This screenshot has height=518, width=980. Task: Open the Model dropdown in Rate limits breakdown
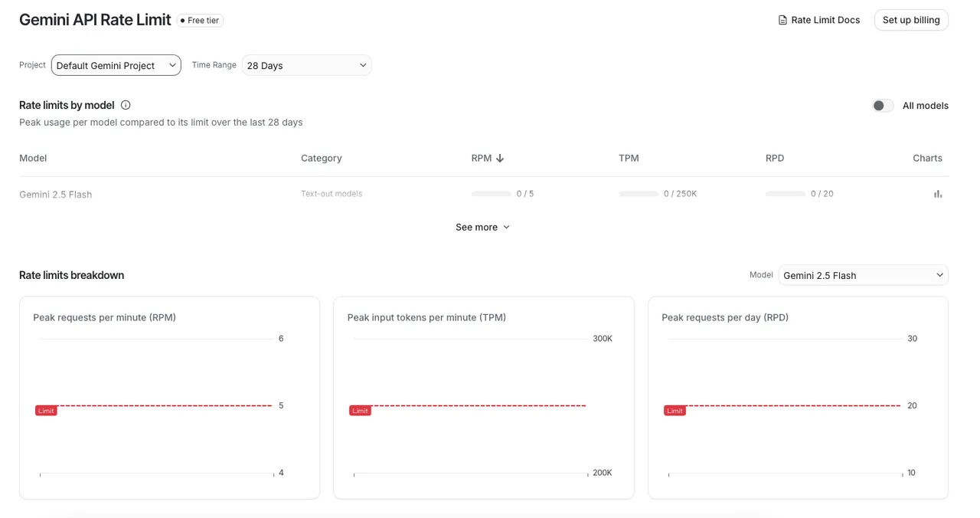863,275
